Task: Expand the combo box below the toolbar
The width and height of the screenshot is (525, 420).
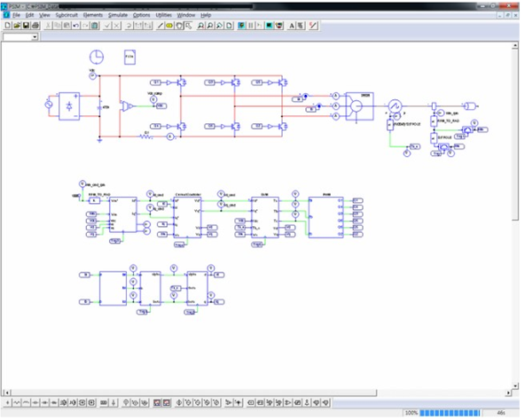Action: click(35, 37)
